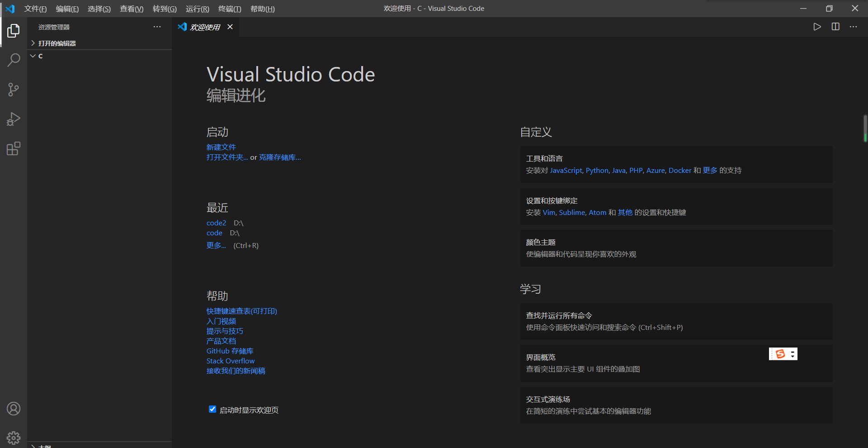Collapse the C folder section

(99, 56)
